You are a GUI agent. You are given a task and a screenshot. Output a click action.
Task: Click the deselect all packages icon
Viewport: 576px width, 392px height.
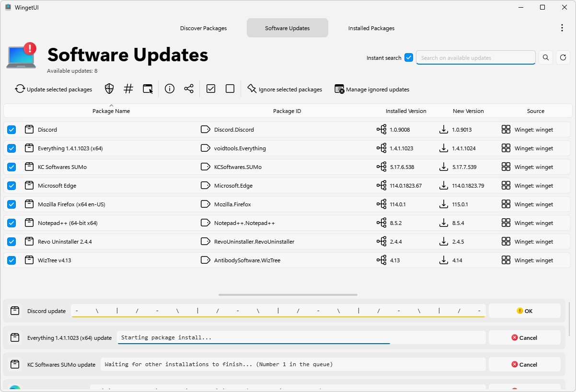tap(230, 89)
